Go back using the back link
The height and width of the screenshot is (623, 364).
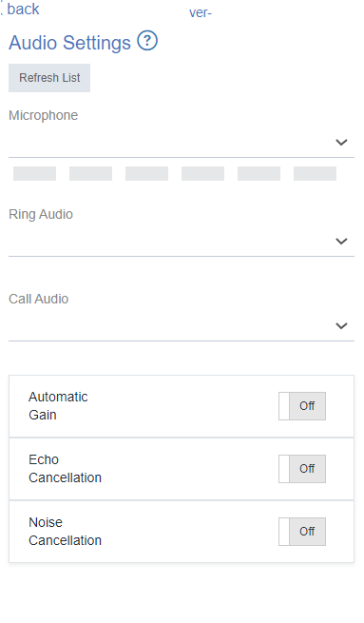pos(21,10)
